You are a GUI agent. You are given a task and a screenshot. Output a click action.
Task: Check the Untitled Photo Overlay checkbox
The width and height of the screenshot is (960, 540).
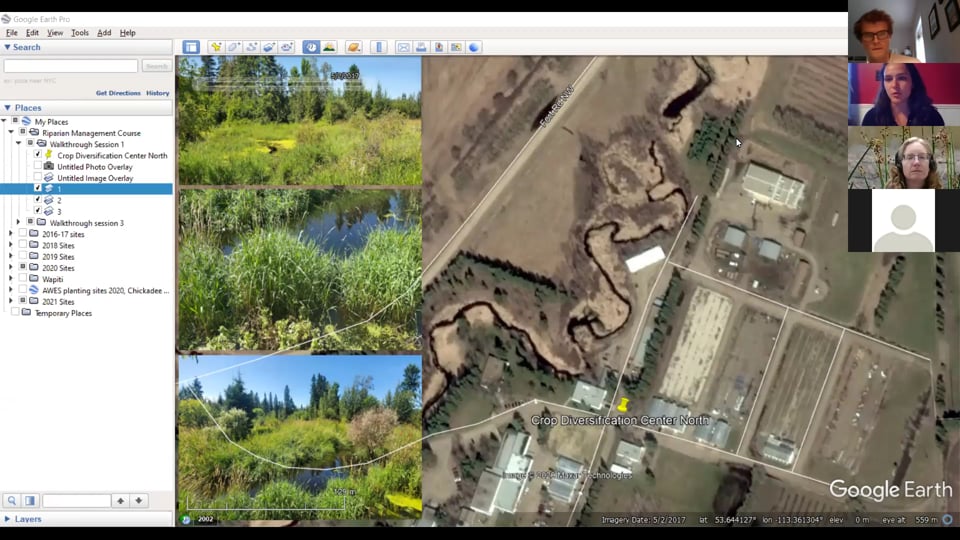[38, 166]
